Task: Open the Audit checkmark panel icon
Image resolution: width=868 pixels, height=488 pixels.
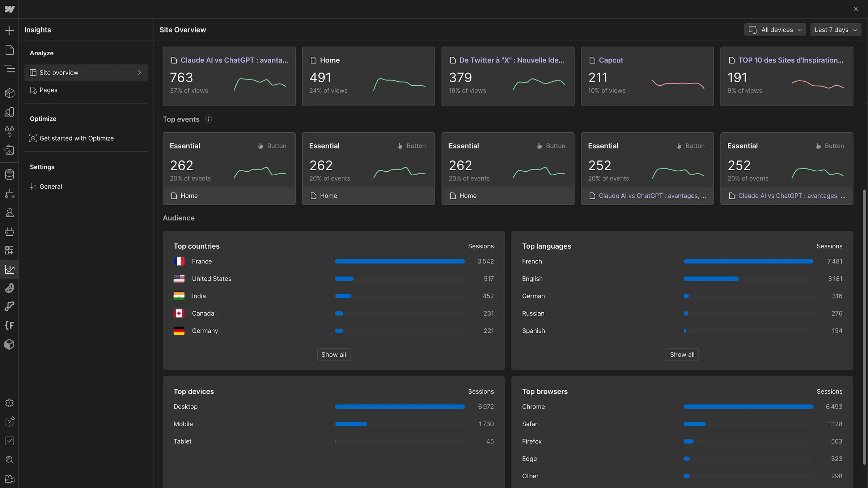Action: (x=9, y=441)
